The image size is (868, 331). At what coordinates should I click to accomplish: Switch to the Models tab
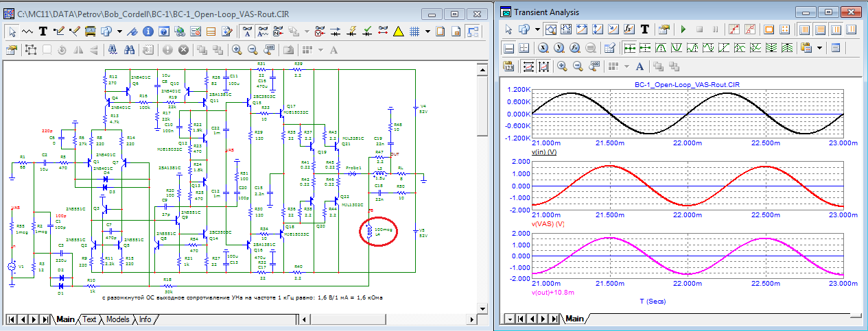tap(117, 319)
